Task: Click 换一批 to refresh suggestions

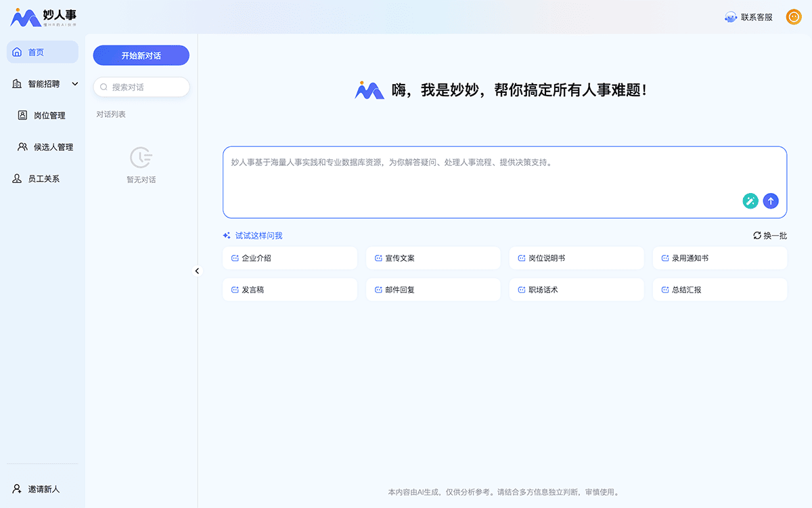Action: click(x=769, y=235)
